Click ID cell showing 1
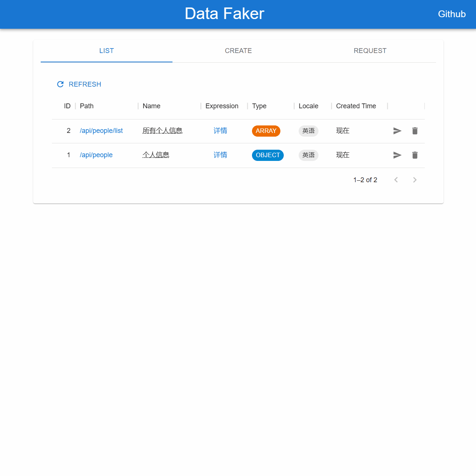This screenshot has width=476, height=476. tap(69, 155)
